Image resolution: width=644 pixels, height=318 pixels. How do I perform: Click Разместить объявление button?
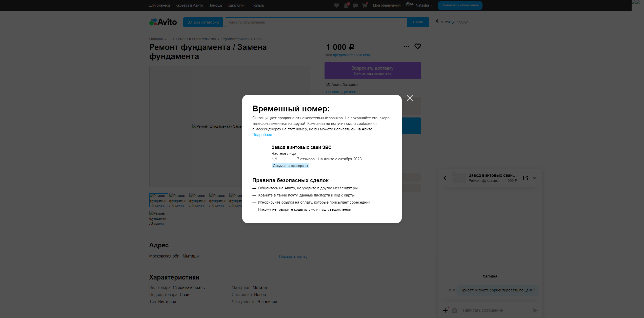click(x=460, y=5)
